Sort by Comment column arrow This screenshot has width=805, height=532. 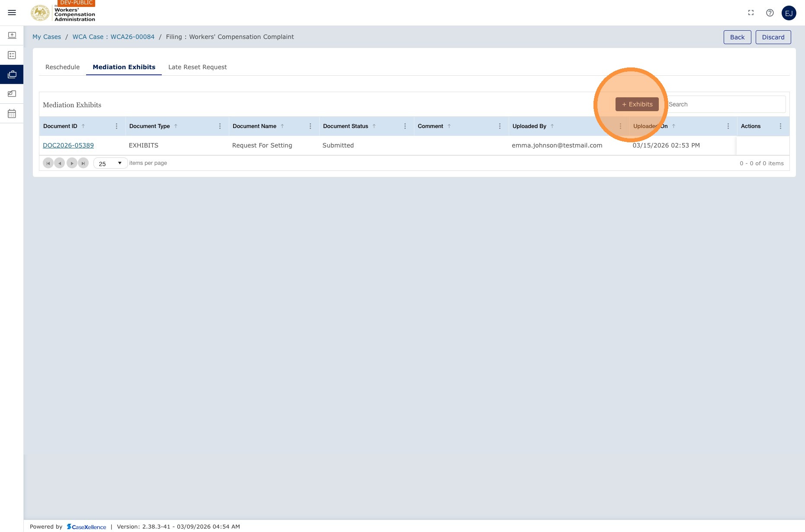[449, 126]
